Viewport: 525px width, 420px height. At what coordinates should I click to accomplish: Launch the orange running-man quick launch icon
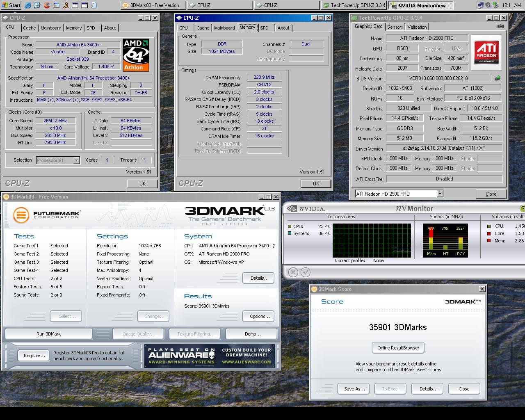(66, 5)
